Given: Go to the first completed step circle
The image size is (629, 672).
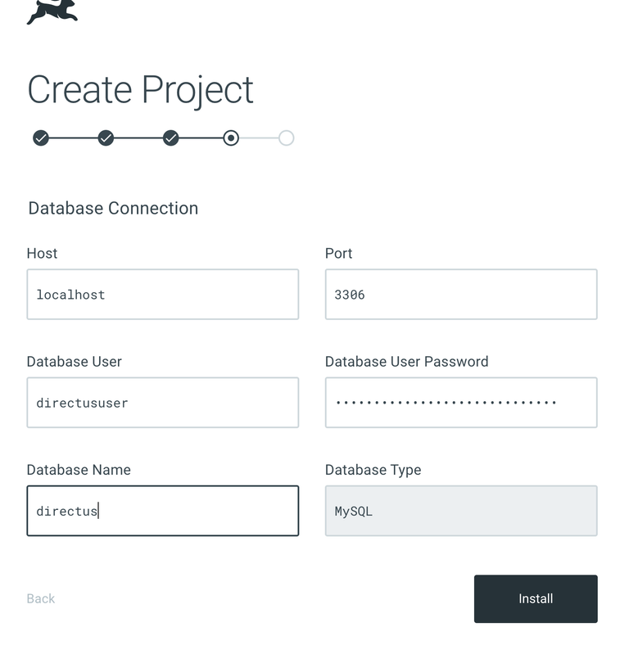Looking at the screenshot, I should (41, 138).
